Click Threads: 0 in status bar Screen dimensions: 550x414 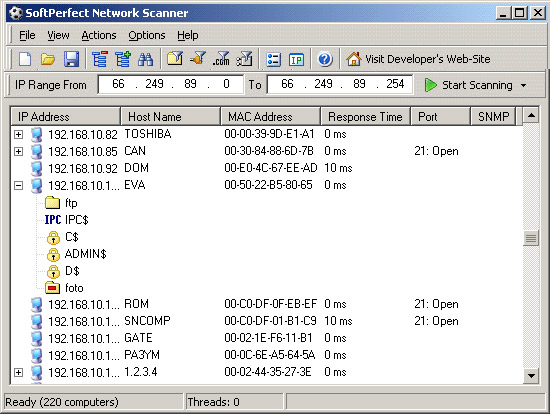[213, 402]
